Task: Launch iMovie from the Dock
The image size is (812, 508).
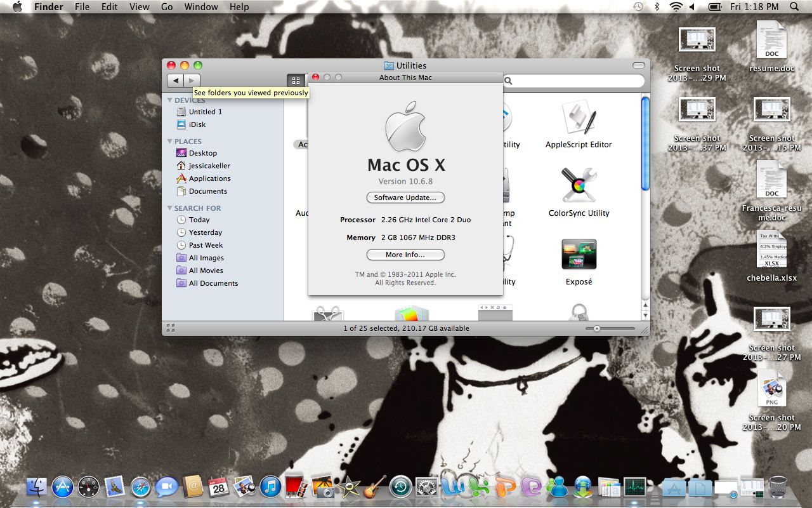Action: point(348,487)
